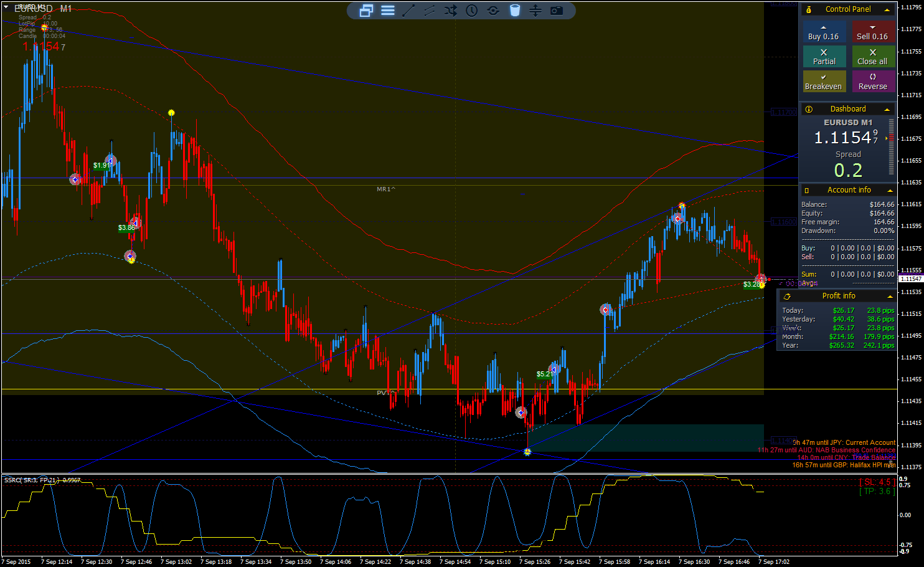Click the 7 Sep 15:26 time axis label

click(x=535, y=562)
